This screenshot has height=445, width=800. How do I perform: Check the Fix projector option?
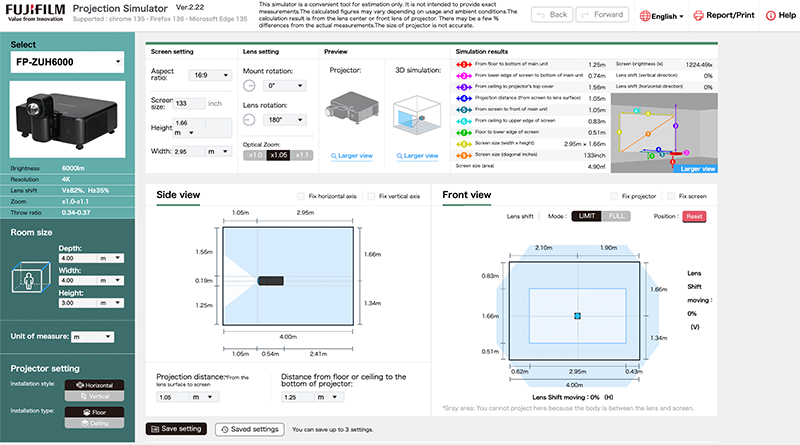pos(614,197)
